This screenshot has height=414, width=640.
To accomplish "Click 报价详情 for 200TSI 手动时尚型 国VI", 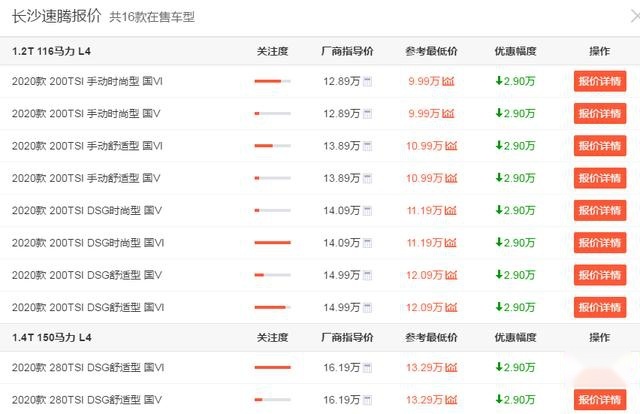I will point(600,81).
